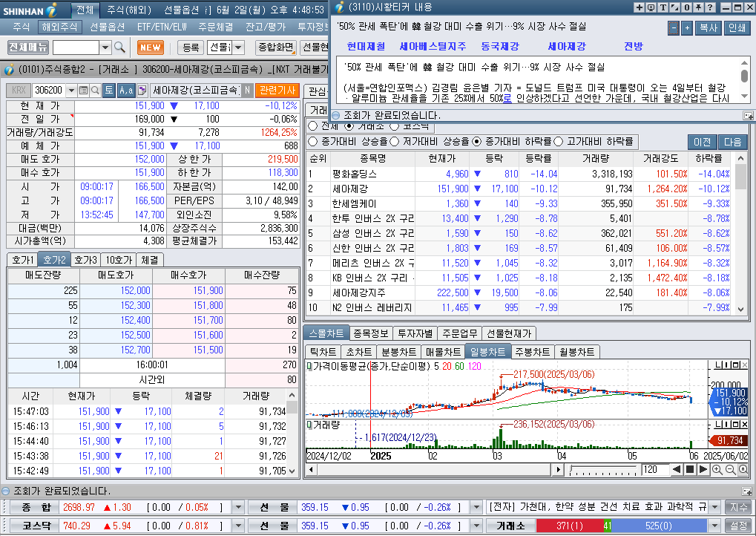Open main menu input dropdown arrow
756x536 pixels.
pyautogui.click(x=105, y=48)
